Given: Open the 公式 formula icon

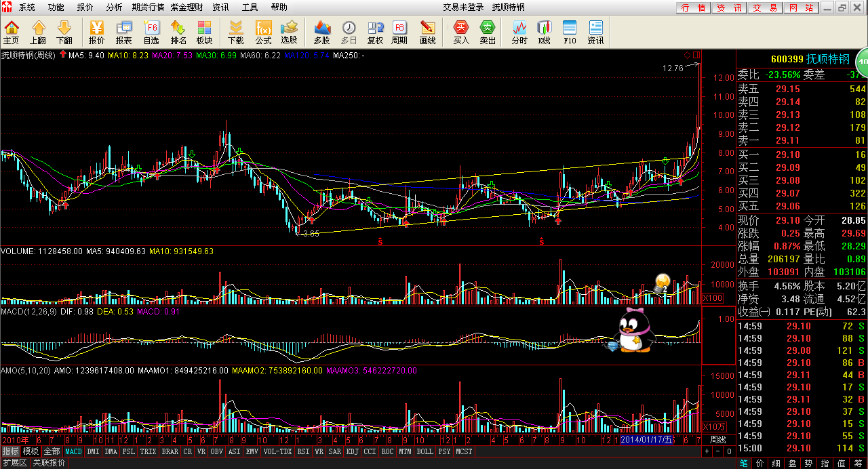Looking at the screenshot, I should [263, 32].
